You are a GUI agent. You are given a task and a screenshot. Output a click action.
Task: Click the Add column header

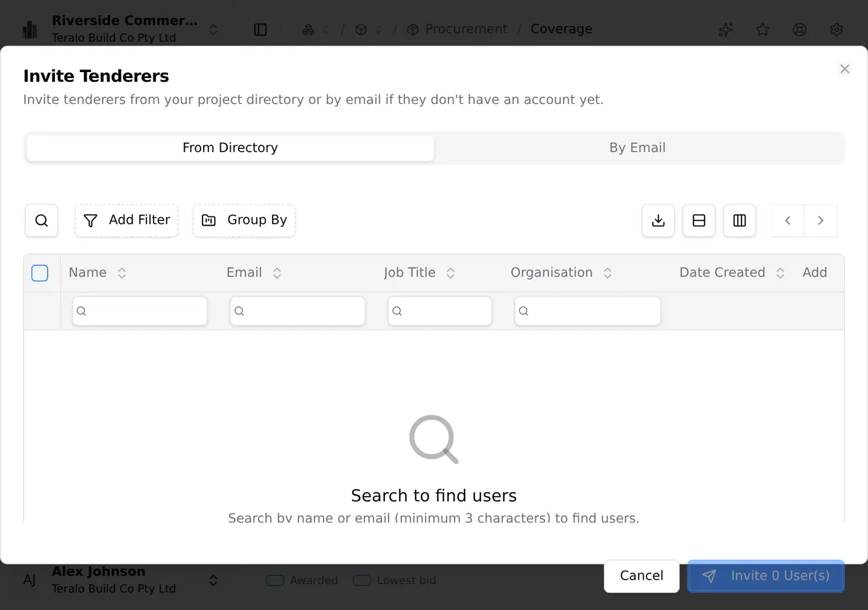coord(814,273)
